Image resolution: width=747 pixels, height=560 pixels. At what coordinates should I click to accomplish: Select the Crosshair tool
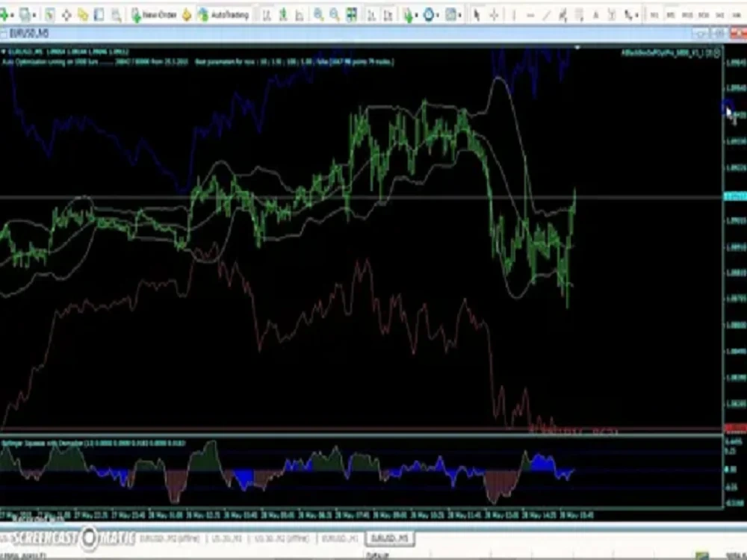click(494, 15)
